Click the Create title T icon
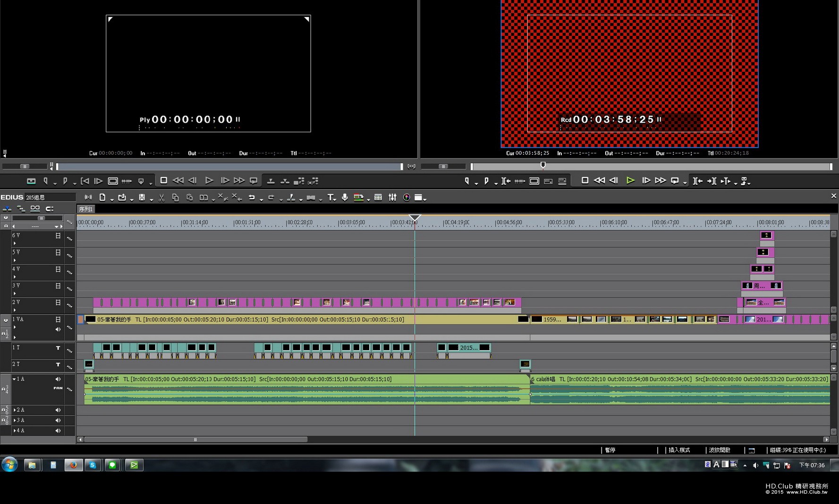This screenshot has height=504, width=839. tap(331, 198)
